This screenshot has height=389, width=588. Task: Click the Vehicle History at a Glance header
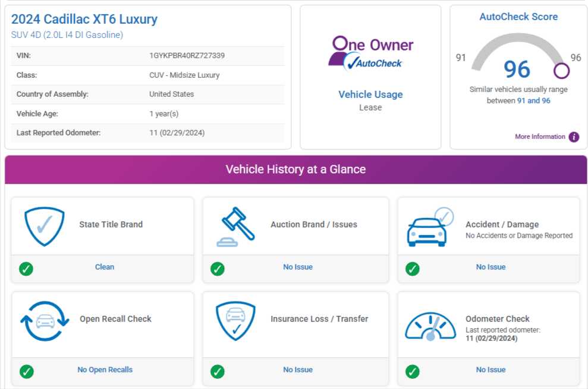tap(295, 170)
